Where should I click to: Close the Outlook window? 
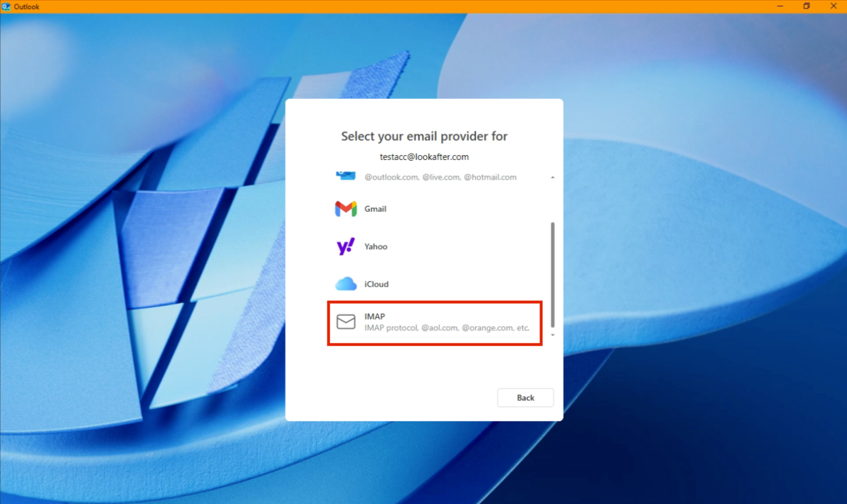[834, 6]
